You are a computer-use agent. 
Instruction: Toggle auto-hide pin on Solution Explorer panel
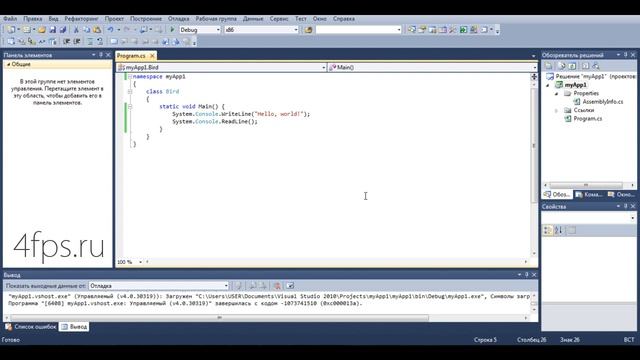(x=625, y=55)
